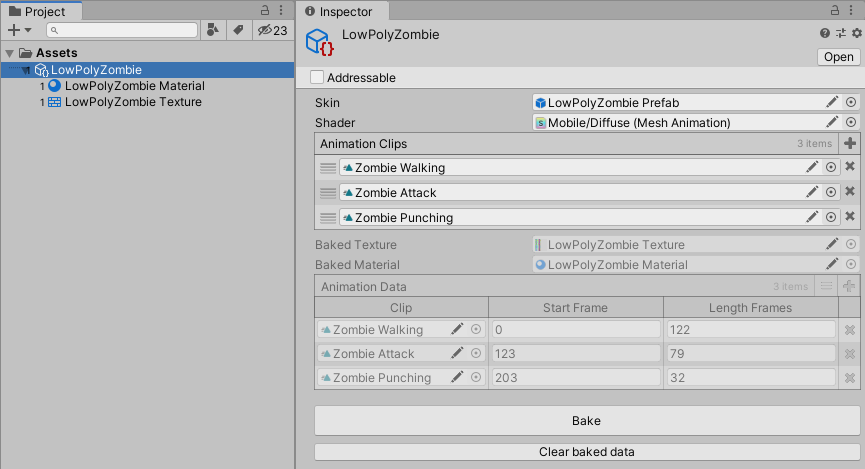Screen dimensions: 865x469
Task: Click Animation Data list menu icon
Action: pyautogui.click(x=826, y=286)
